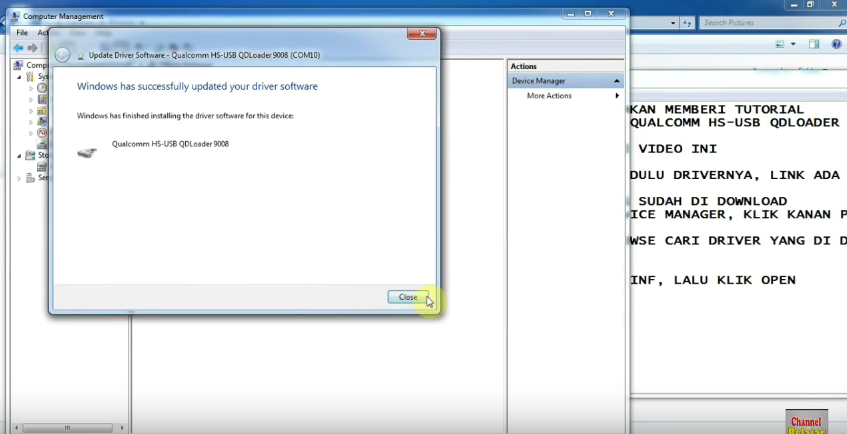Click the 'SUDAH DI DOWNLOAD' text line

pos(712,201)
